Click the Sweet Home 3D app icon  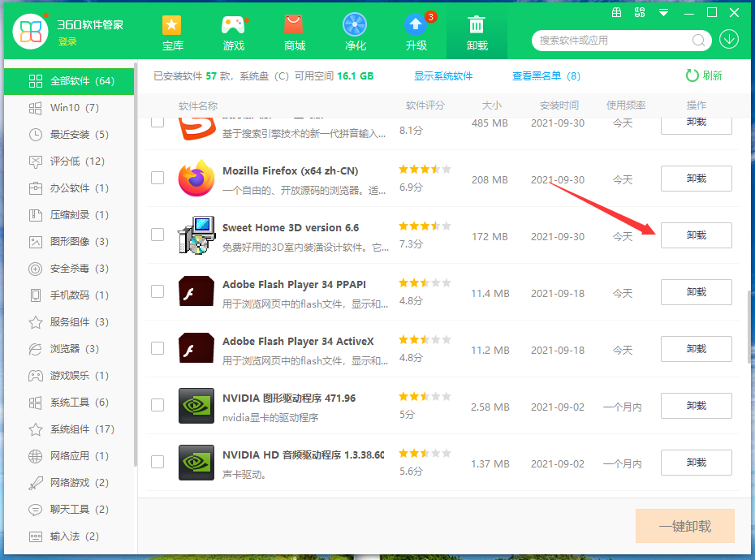(x=196, y=235)
